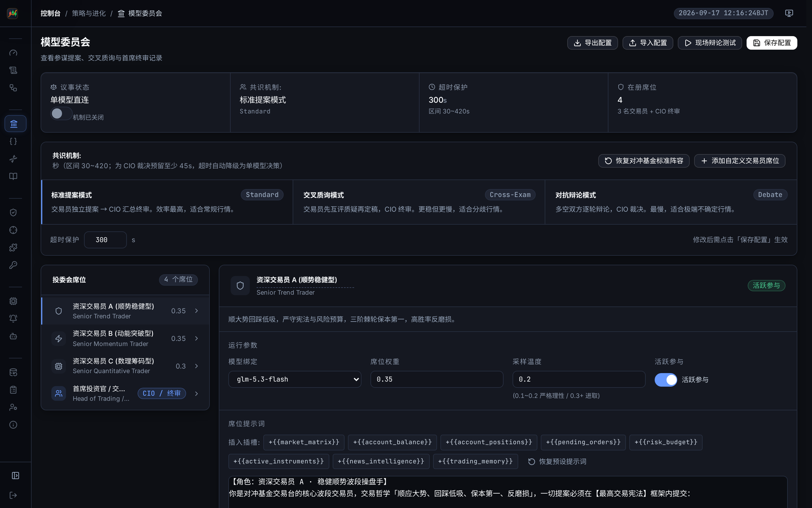The height and width of the screenshot is (508, 812).
Task: Insert the {{account_positions}} slot
Action: click(x=489, y=442)
